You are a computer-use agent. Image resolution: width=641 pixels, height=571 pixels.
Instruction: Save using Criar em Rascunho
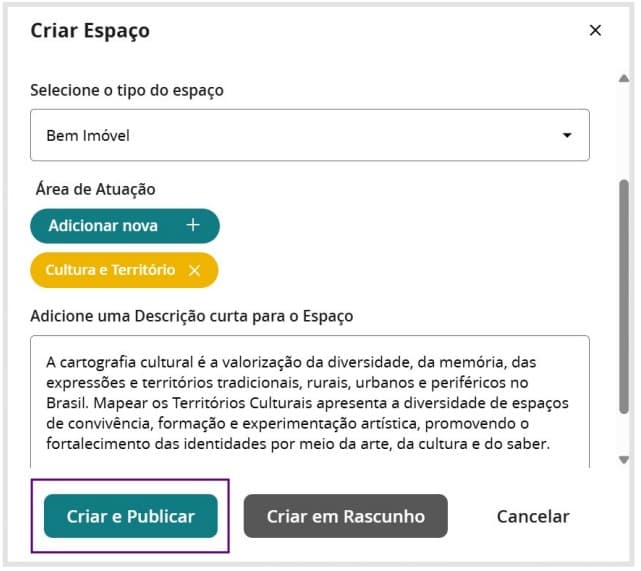(x=345, y=516)
